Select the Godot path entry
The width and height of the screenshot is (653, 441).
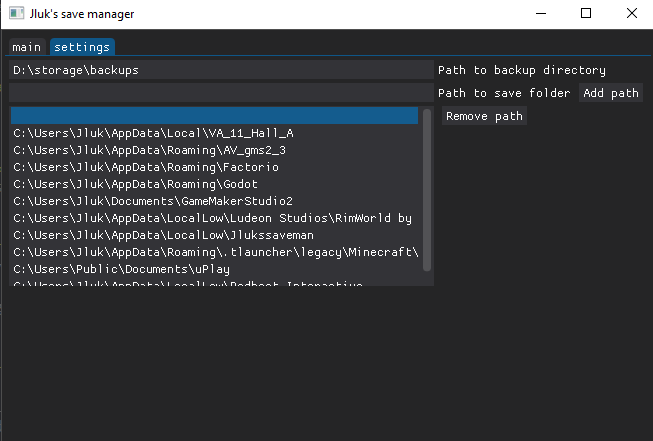tap(214, 184)
